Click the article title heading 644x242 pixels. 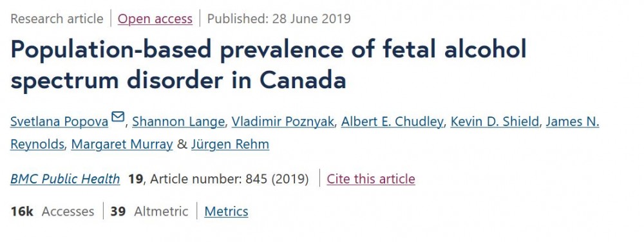268,65
